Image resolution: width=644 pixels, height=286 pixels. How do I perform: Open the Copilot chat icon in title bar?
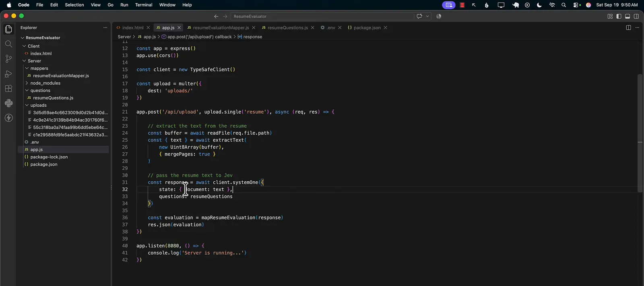point(419,17)
